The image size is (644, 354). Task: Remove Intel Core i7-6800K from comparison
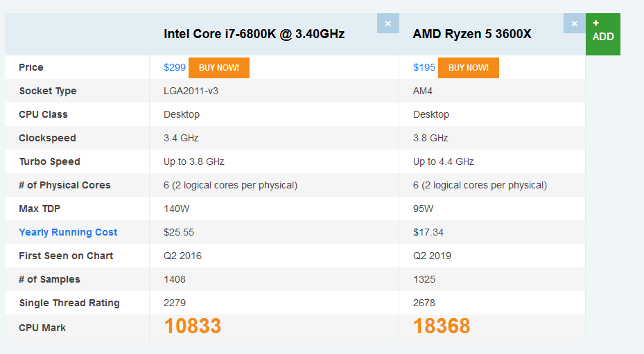click(x=388, y=24)
